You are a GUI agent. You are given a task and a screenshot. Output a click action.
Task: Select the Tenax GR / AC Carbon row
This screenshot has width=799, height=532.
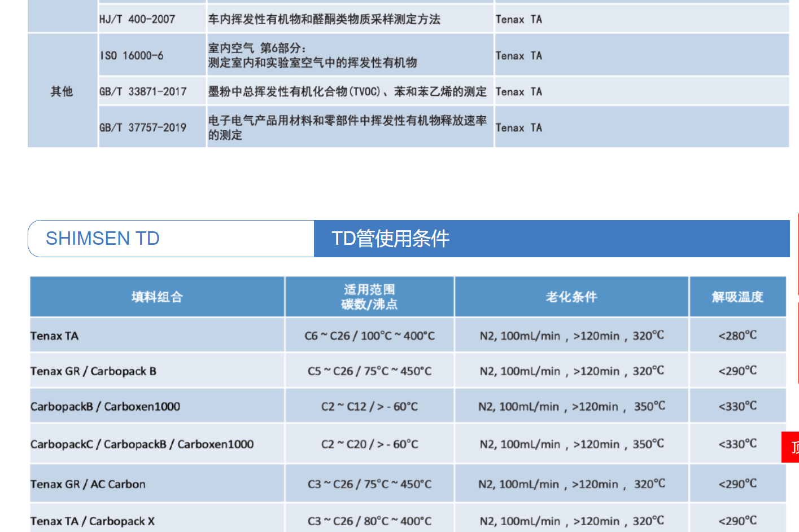tap(88, 484)
